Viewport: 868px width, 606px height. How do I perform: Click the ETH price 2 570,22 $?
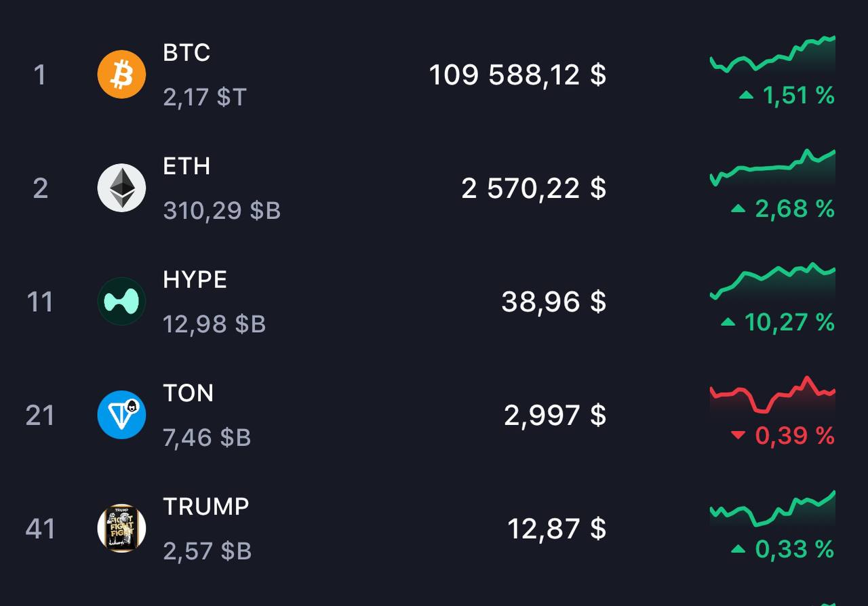pos(534,188)
